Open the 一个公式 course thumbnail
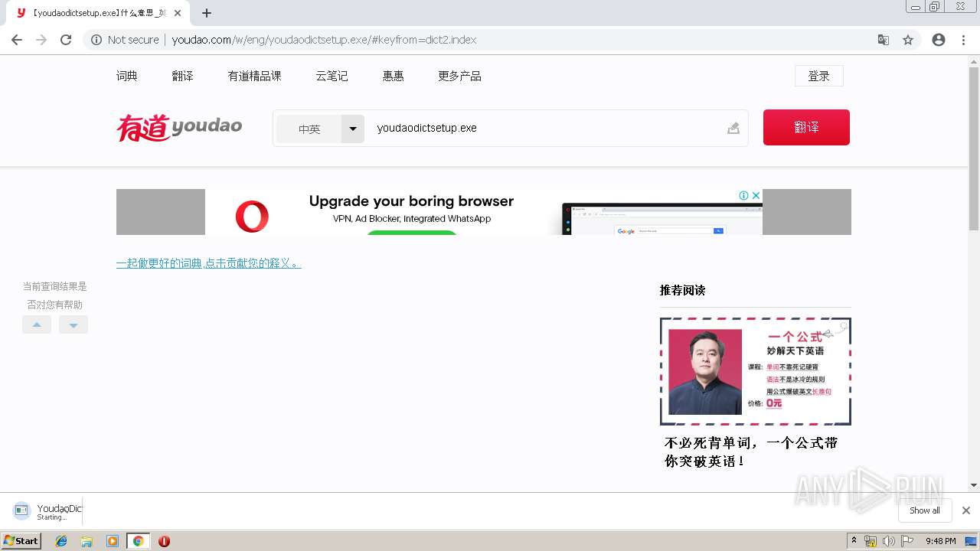Image resolution: width=980 pixels, height=551 pixels. tap(756, 371)
